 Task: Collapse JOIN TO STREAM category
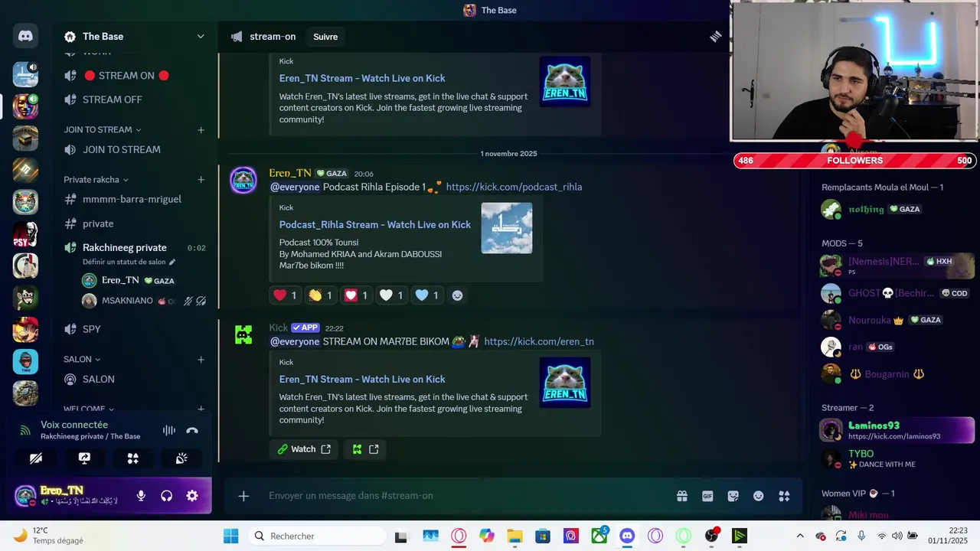[x=103, y=129]
